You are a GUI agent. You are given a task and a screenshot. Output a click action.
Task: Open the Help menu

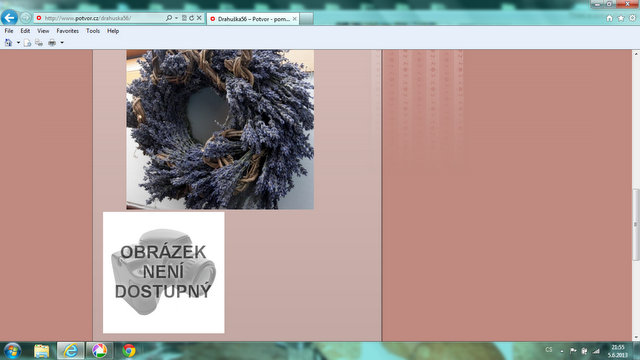pyautogui.click(x=113, y=31)
